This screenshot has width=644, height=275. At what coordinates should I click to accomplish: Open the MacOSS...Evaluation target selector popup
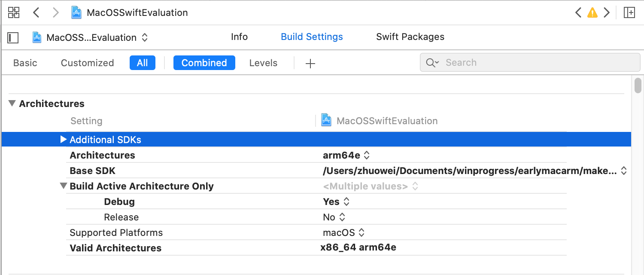pos(91,37)
